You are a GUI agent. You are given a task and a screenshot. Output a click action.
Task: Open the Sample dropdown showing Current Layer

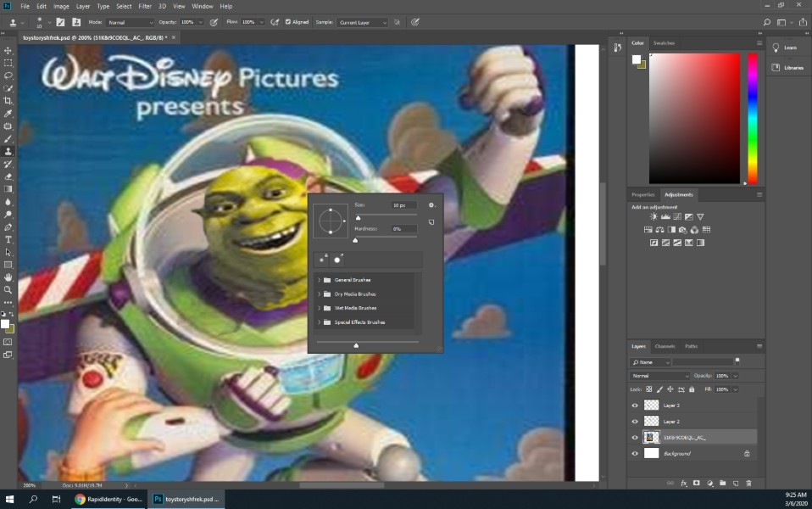362,22
